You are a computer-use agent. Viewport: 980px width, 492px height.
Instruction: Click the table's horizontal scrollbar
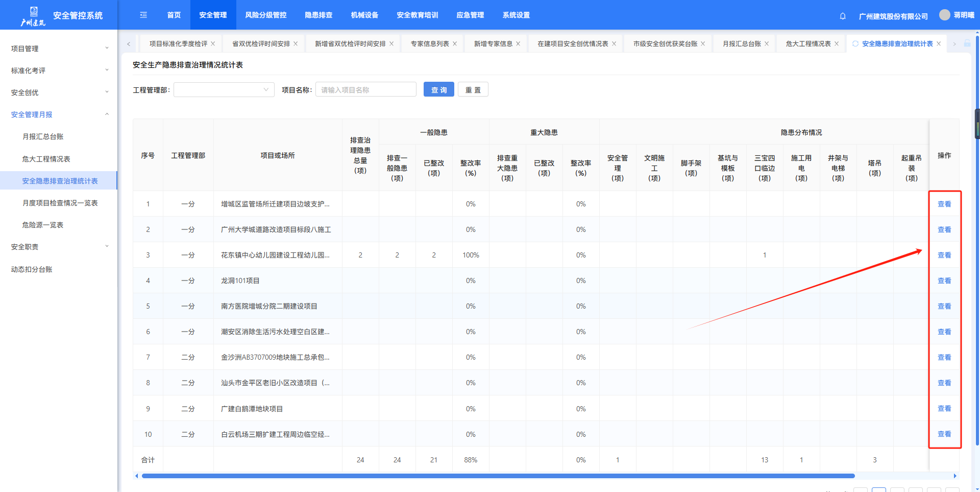498,476
